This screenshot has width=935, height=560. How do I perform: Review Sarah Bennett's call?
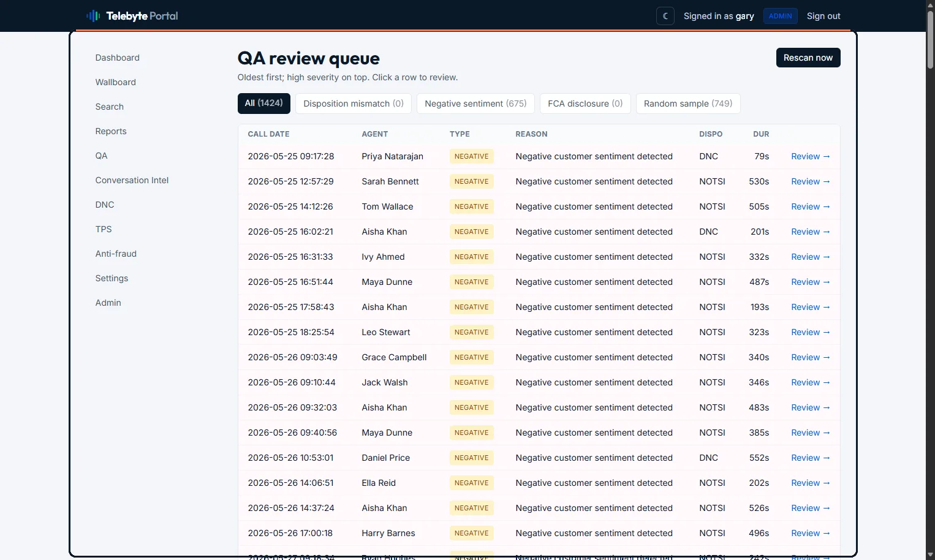(811, 181)
